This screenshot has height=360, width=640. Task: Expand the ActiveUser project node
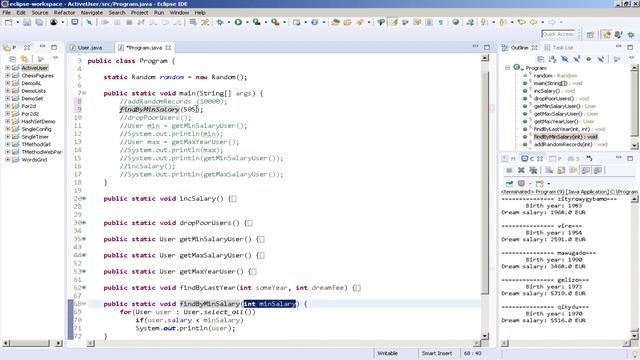tap(7, 68)
